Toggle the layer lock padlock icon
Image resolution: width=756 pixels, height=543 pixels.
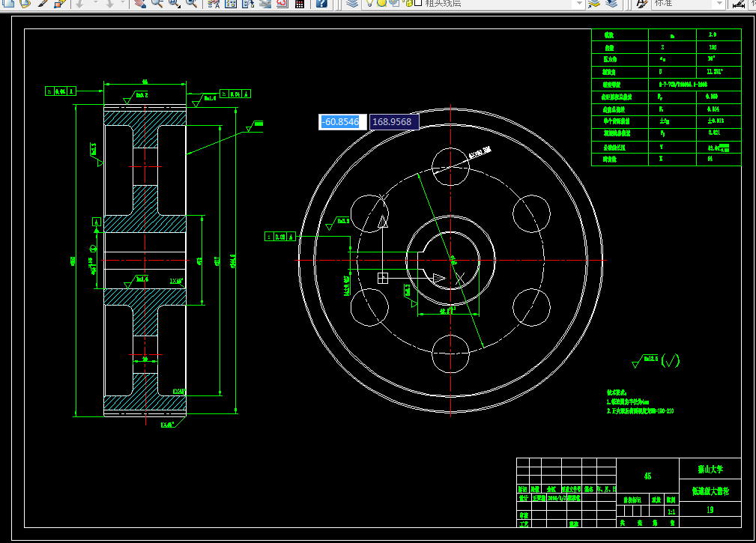(409, 3)
